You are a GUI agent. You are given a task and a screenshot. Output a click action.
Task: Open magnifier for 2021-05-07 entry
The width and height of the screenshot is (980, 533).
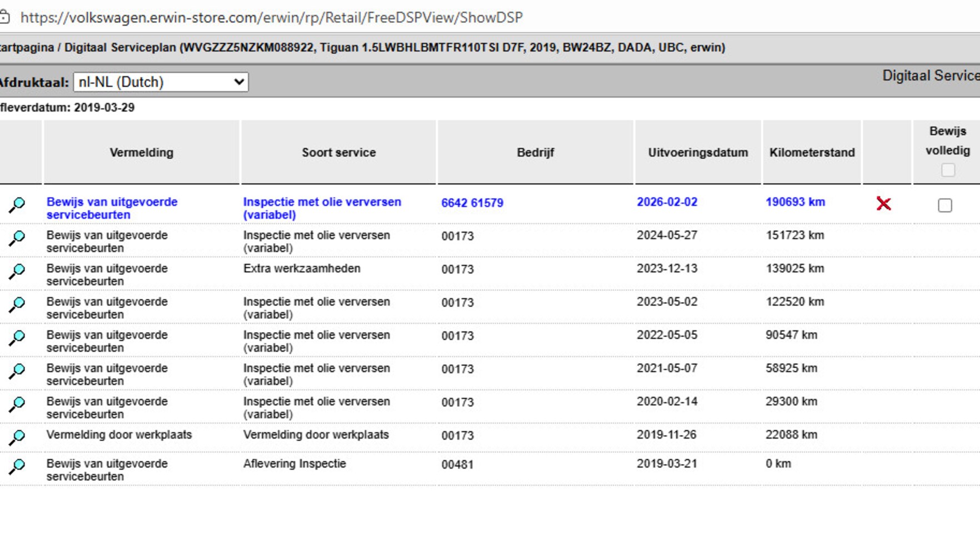[x=17, y=371]
